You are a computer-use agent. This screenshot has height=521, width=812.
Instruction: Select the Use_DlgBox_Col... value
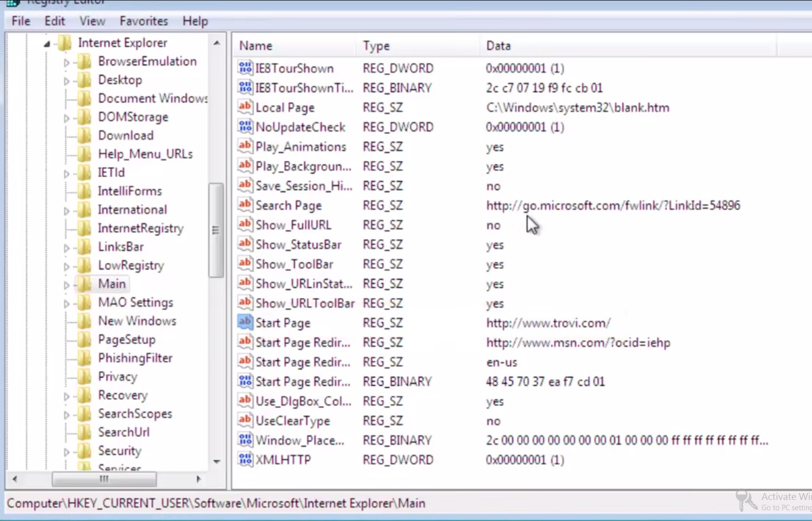[x=303, y=401]
